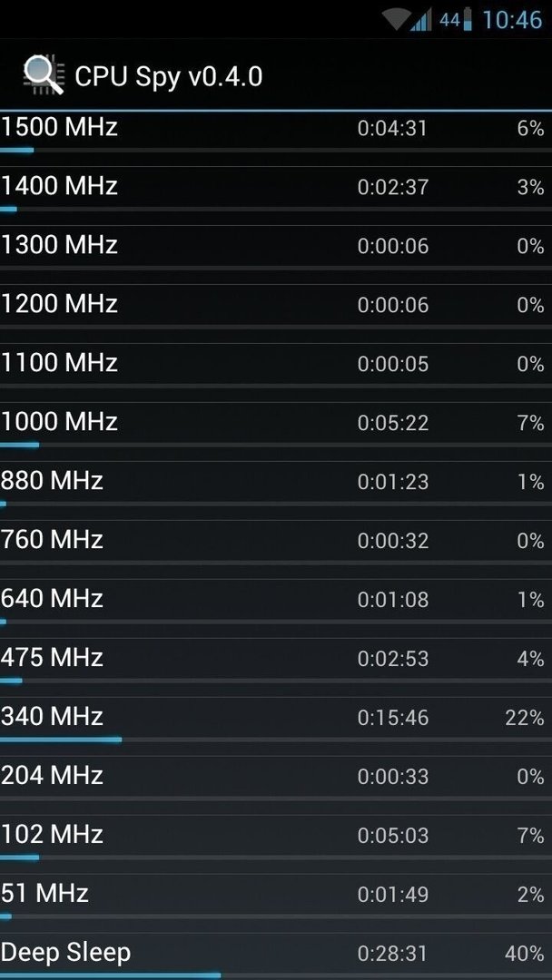Select the 1400 MHz frequency entry
Image resolution: width=552 pixels, height=980 pixels.
coord(276,191)
